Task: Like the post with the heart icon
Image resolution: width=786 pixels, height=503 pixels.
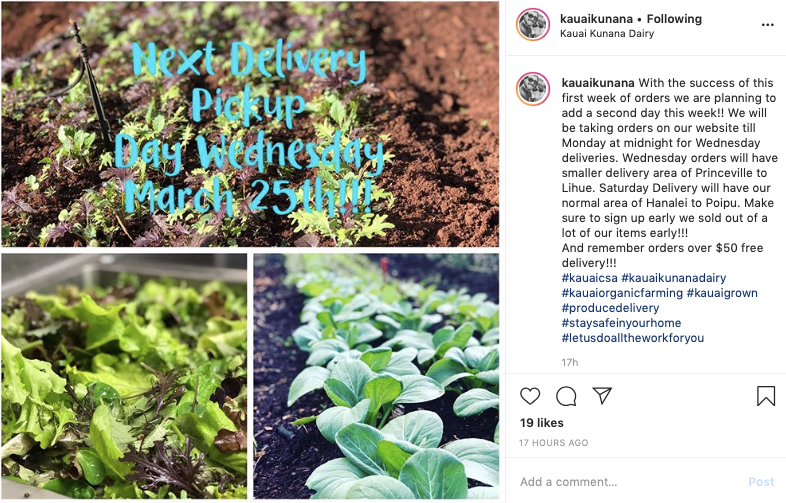Action: tap(530, 396)
